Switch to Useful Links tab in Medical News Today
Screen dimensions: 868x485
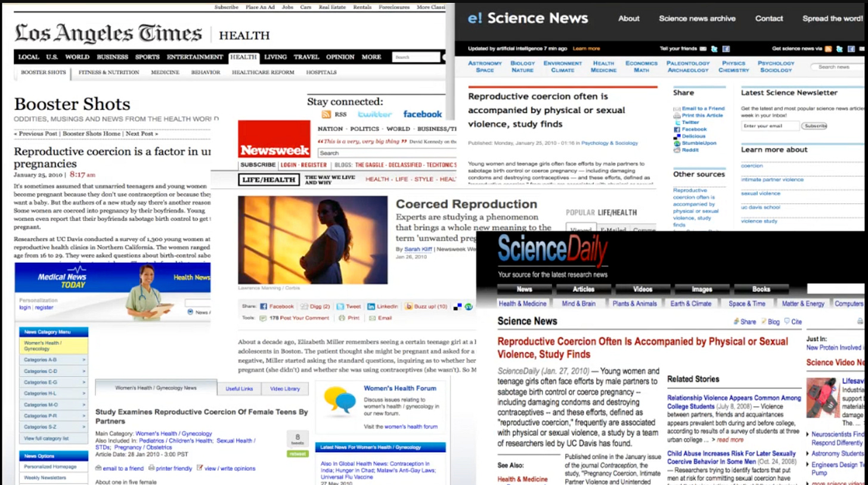point(239,388)
